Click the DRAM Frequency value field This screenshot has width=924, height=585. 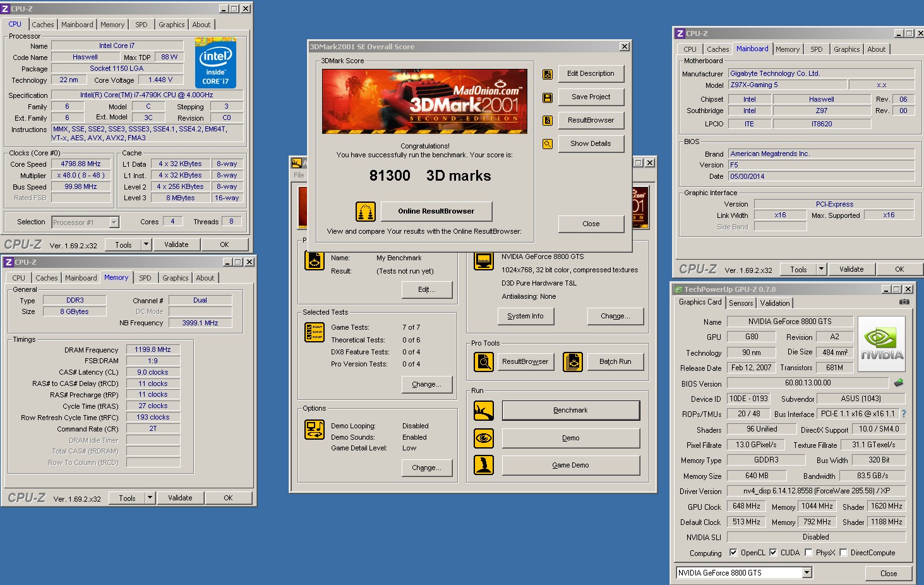point(153,349)
